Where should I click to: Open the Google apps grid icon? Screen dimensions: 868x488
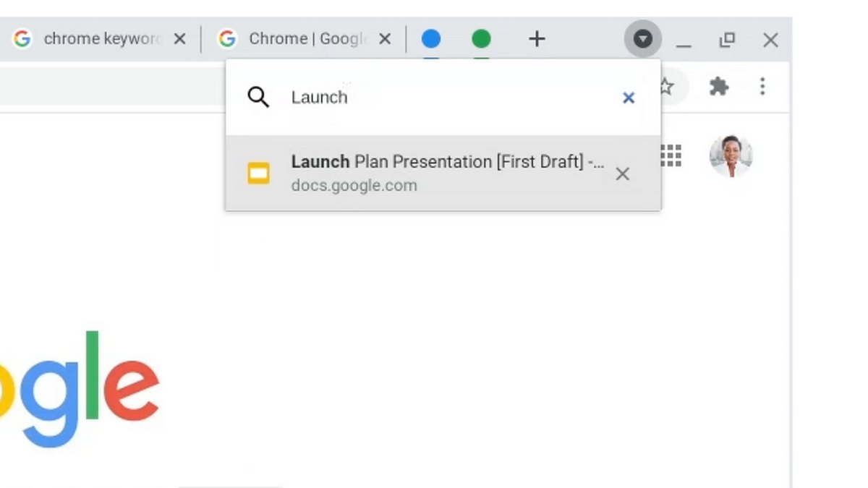(x=671, y=155)
